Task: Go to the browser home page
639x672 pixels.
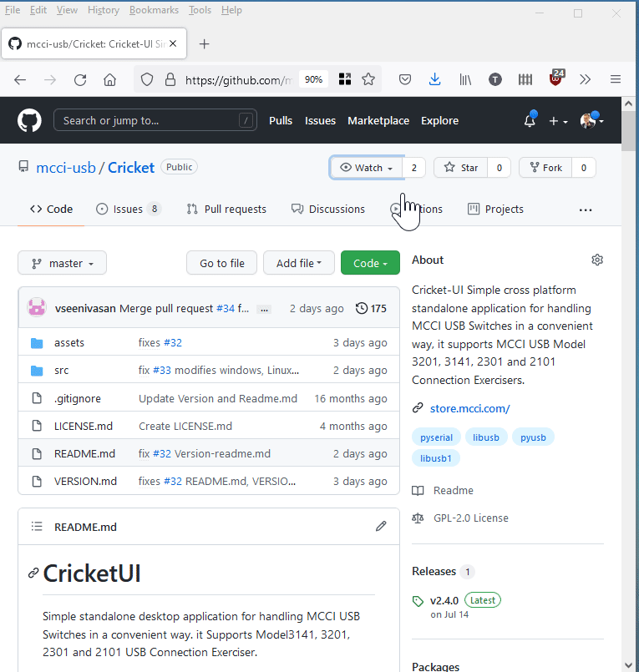Action: 109,79
